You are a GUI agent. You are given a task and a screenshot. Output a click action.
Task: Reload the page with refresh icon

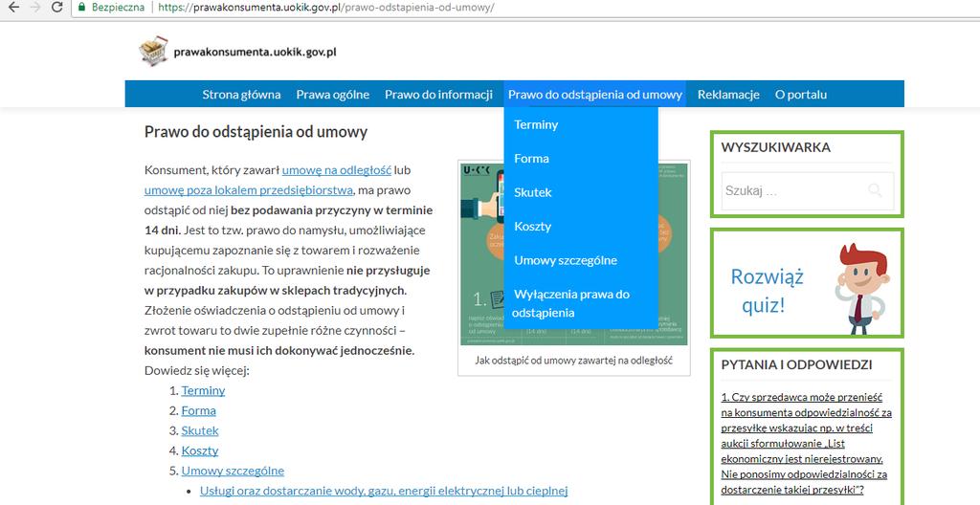[56, 8]
